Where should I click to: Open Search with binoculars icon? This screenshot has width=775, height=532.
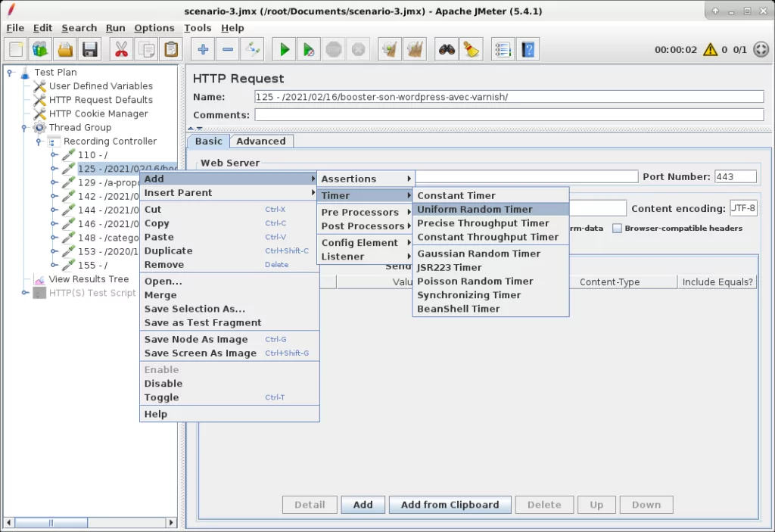pyautogui.click(x=447, y=49)
